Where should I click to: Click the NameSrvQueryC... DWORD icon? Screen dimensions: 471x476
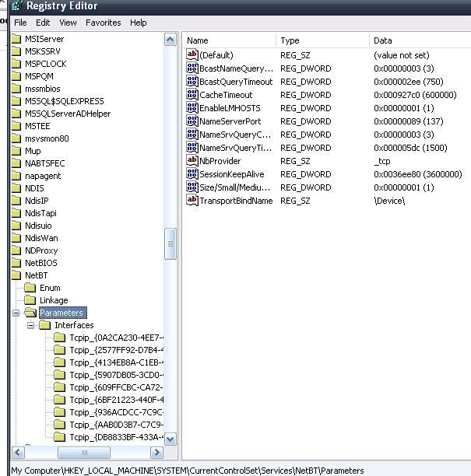(x=192, y=135)
